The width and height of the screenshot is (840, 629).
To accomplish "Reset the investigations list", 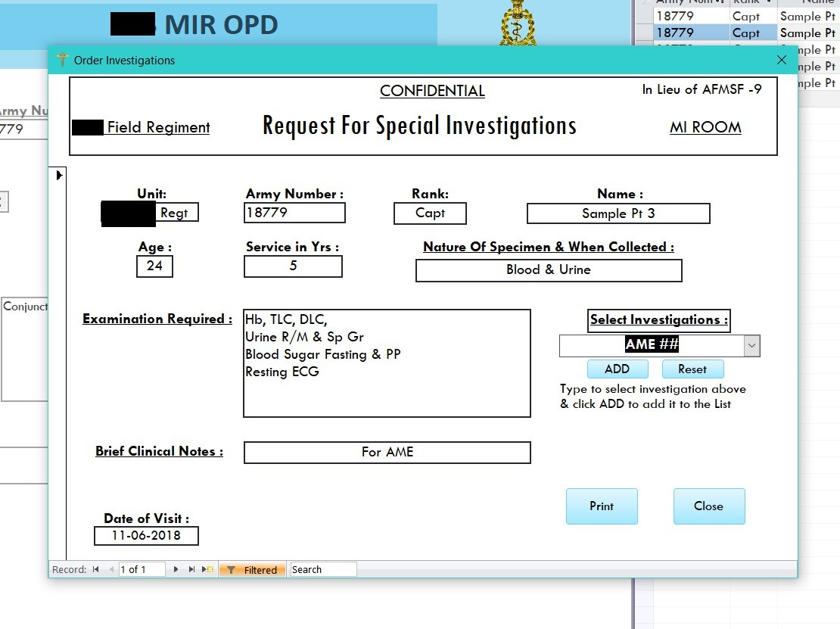I will 692,369.
